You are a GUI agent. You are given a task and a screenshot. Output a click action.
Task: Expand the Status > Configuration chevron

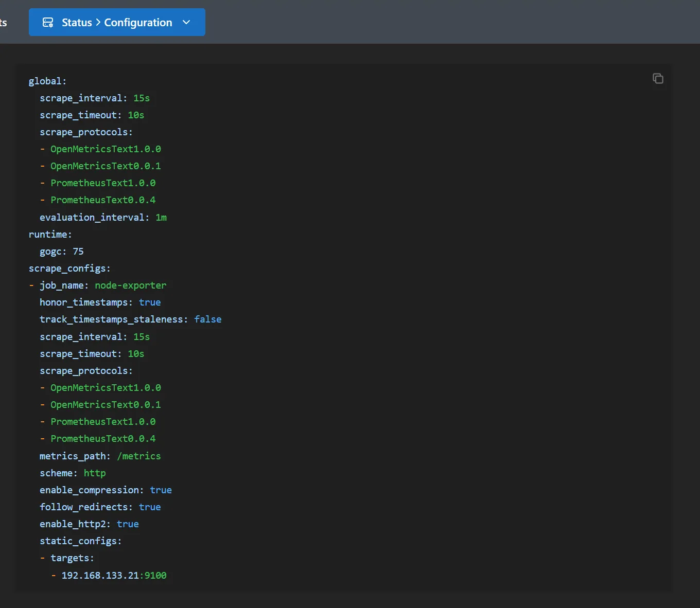tap(186, 23)
